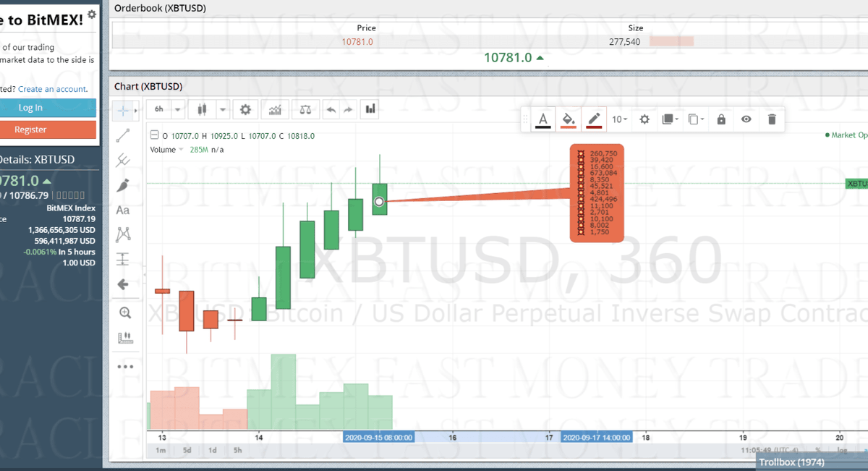This screenshot has width=868, height=471.
Task: Toggle log scale mode
Action: (x=842, y=450)
